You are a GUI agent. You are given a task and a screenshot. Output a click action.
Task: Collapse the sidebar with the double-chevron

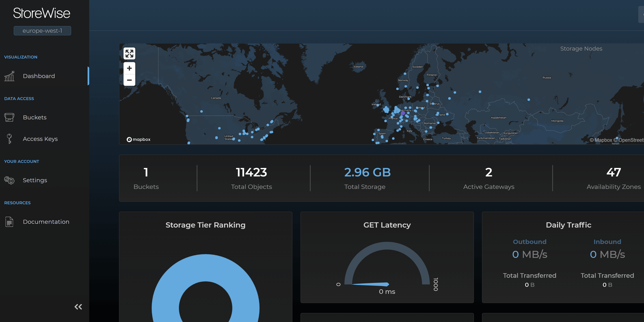tap(78, 307)
